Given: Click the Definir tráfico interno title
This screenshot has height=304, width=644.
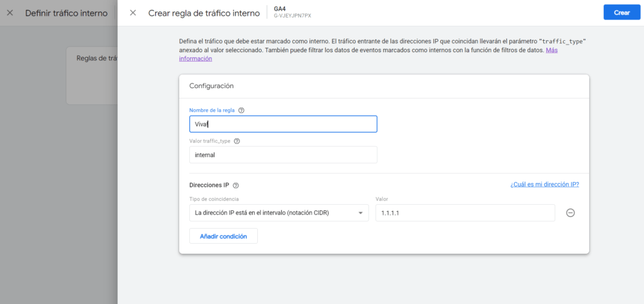Looking at the screenshot, I should (x=67, y=13).
